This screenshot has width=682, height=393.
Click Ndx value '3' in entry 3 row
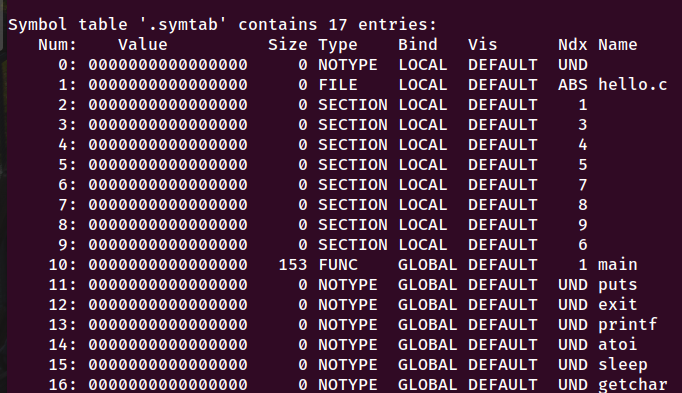[x=583, y=125]
